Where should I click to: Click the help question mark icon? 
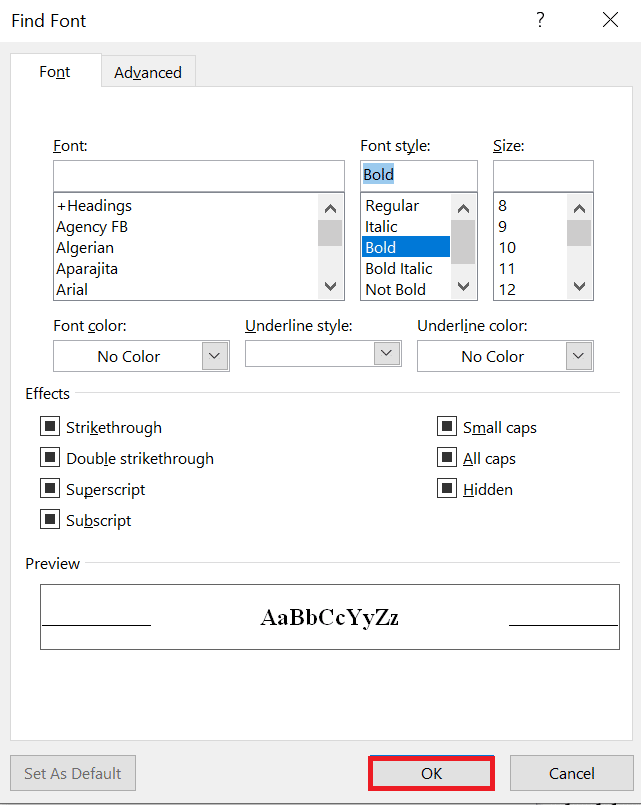click(540, 20)
